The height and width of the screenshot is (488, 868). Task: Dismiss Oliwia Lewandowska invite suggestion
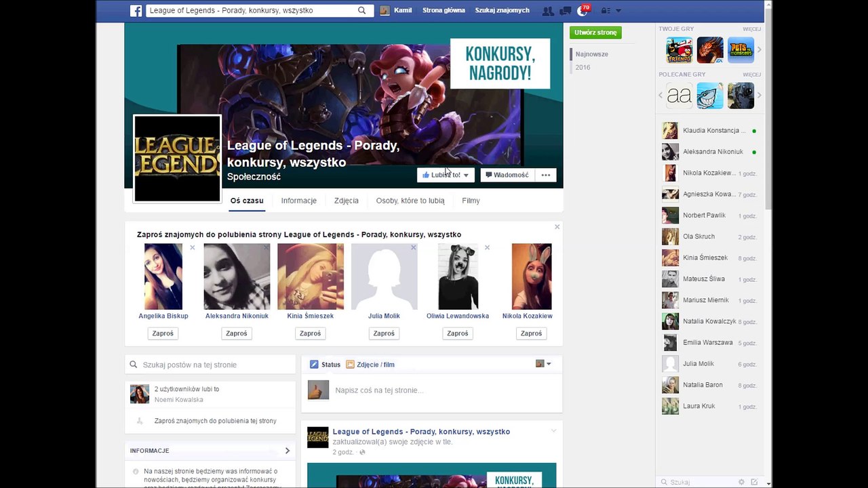[x=487, y=247]
